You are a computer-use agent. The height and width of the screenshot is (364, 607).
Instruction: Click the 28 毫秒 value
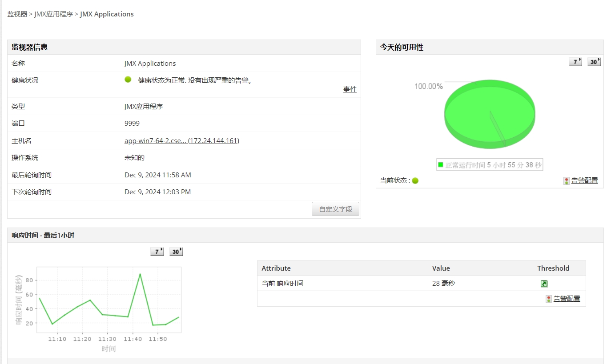[x=443, y=283]
